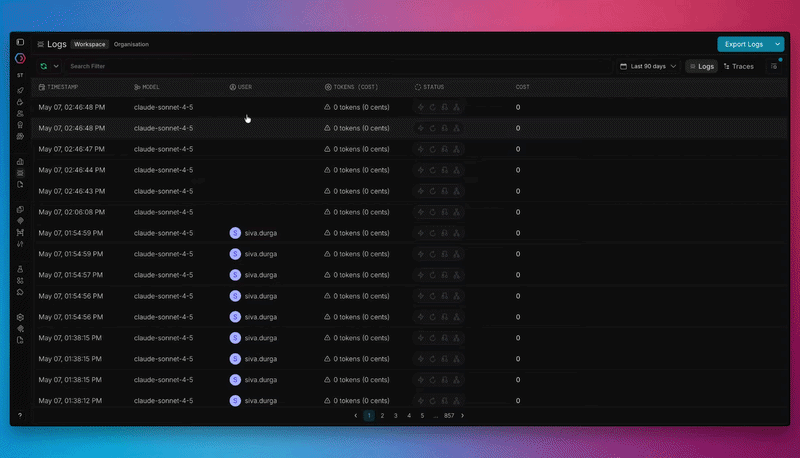The height and width of the screenshot is (458, 800).
Task: Select current page 1 in pagination
Action: click(x=369, y=416)
